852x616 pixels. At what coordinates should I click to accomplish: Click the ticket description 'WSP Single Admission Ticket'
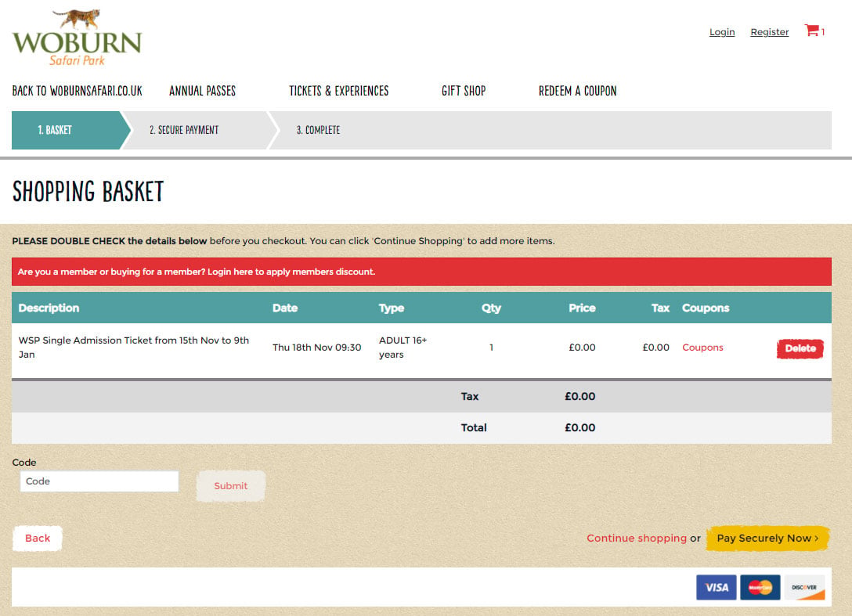[x=134, y=347]
